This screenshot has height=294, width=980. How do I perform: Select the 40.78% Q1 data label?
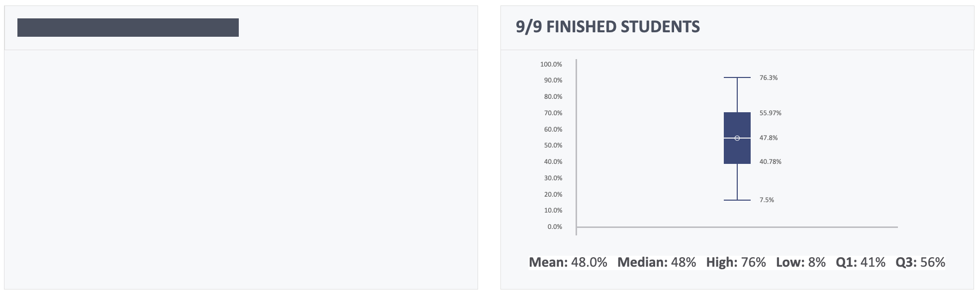tap(770, 162)
